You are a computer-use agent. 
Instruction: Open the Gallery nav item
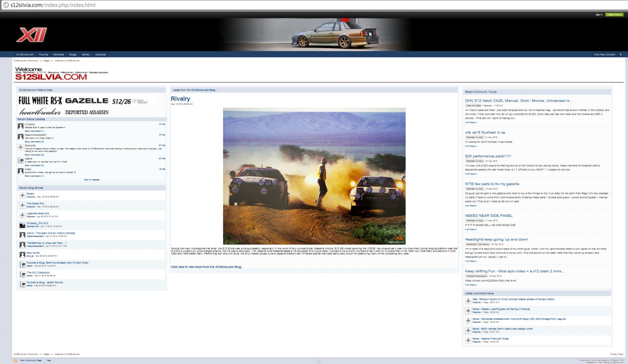[x=86, y=55]
